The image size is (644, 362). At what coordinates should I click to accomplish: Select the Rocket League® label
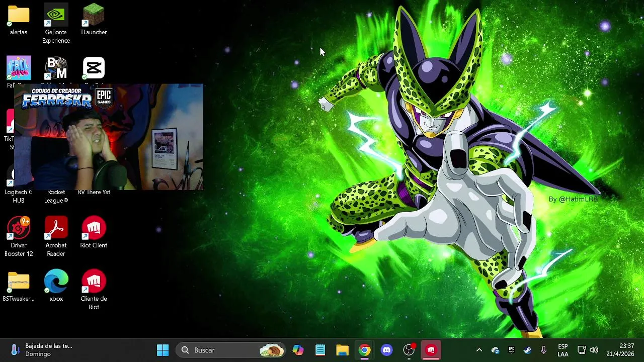pyautogui.click(x=56, y=196)
